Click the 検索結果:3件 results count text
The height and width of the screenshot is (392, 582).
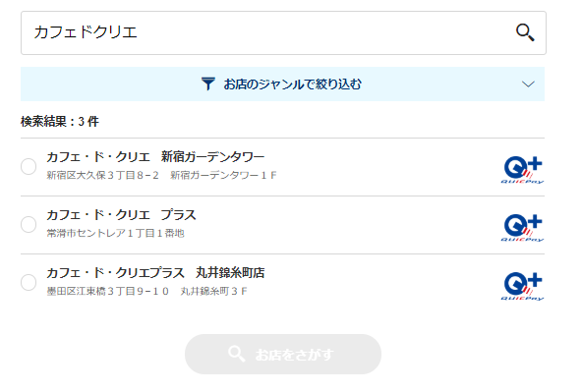point(60,121)
